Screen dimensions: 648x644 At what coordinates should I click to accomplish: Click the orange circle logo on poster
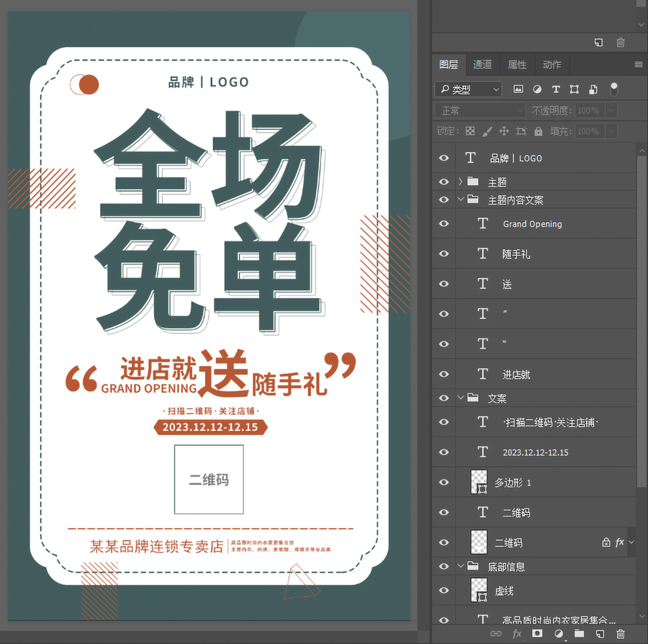[84, 84]
